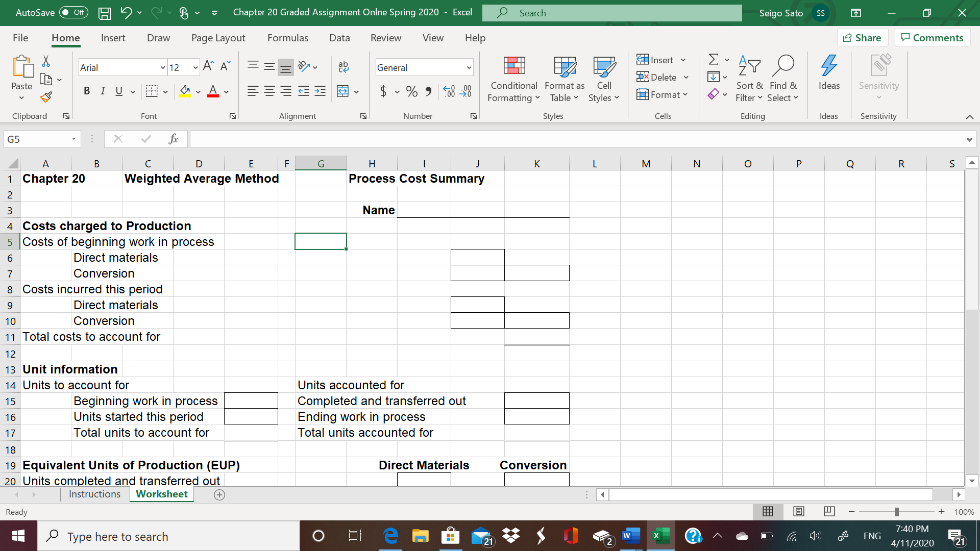
Task: Open the Number Format dropdown
Action: [469, 67]
